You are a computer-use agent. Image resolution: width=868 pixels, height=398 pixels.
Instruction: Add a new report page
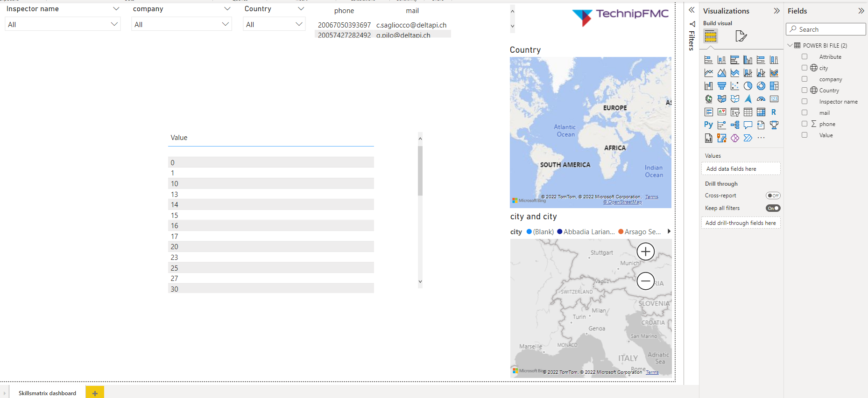[95, 393]
